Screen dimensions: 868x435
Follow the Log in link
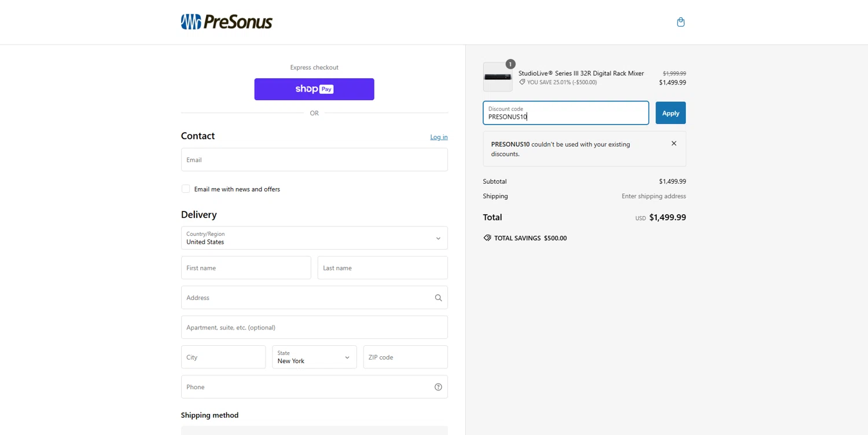pyautogui.click(x=439, y=137)
